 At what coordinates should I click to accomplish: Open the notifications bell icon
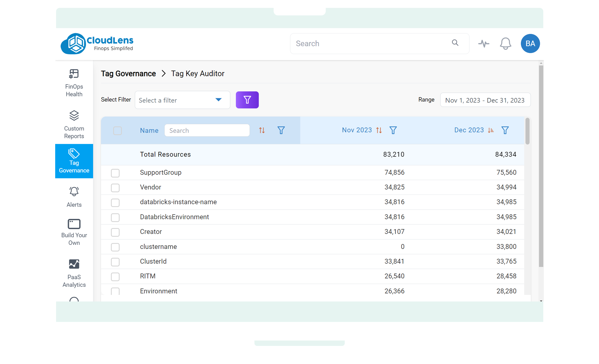(x=505, y=44)
